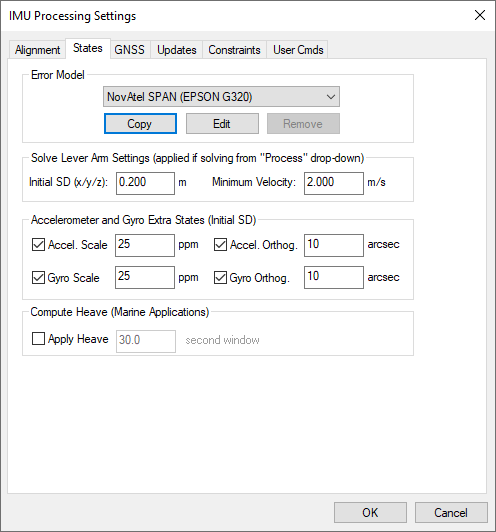This screenshot has width=496, height=532.
Task: Edit the NovAtel SPAN error model
Action: [x=222, y=124]
